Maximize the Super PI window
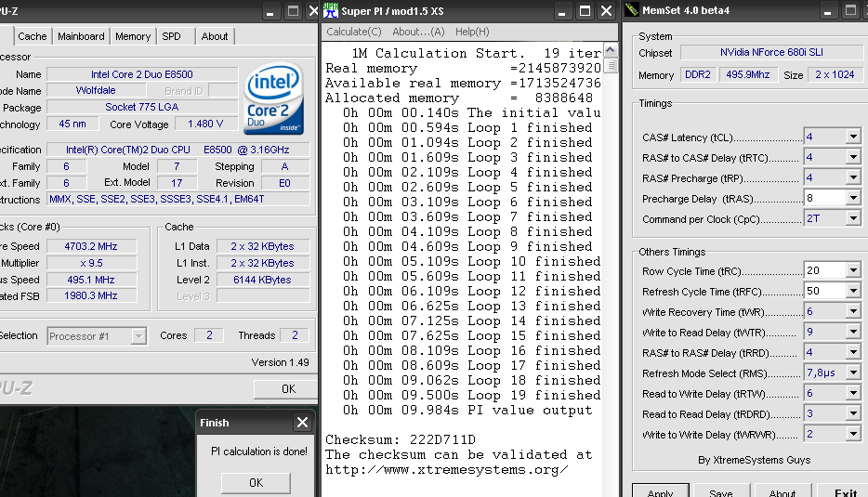The width and height of the screenshot is (868, 497). pyautogui.click(x=585, y=10)
